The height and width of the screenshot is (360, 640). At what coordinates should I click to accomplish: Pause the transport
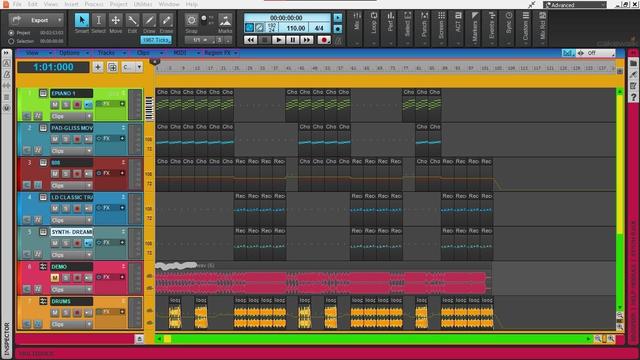292,40
